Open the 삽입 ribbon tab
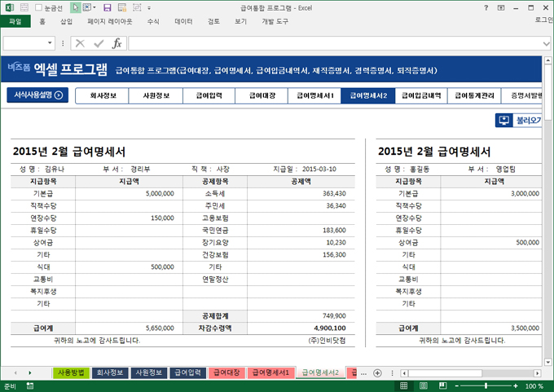The height and width of the screenshot is (392, 554). (67, 22)
